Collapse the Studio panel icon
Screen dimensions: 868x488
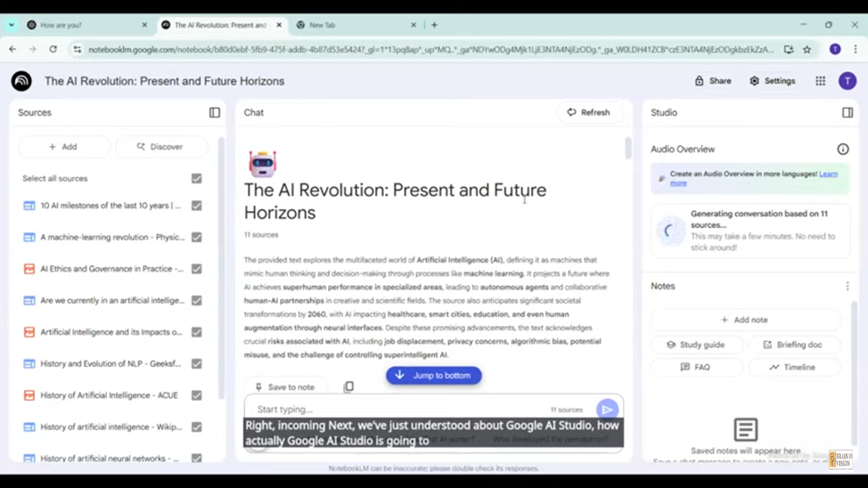tap(847, 113)
